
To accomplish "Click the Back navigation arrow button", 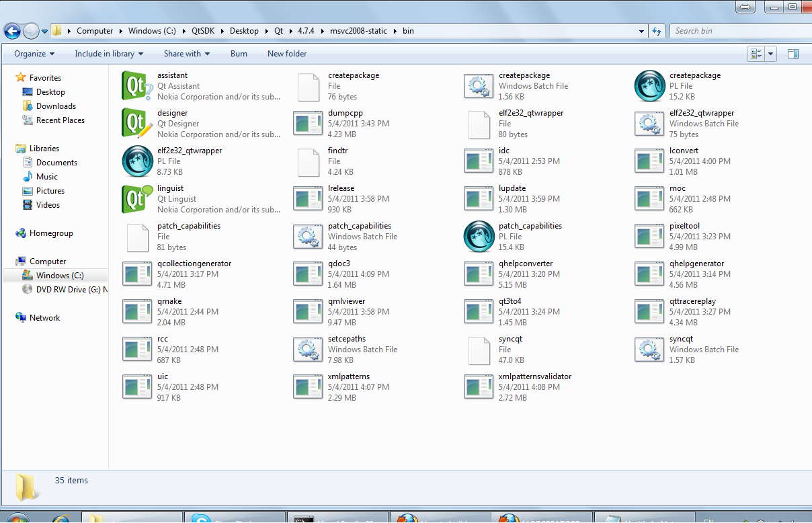I will click(x=12, y=31).
